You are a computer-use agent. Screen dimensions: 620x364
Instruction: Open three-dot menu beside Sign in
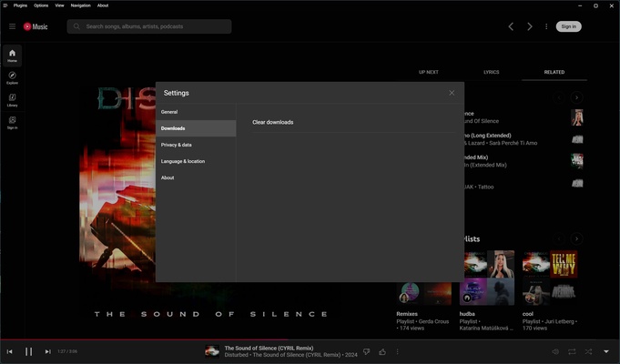point(546,26)
